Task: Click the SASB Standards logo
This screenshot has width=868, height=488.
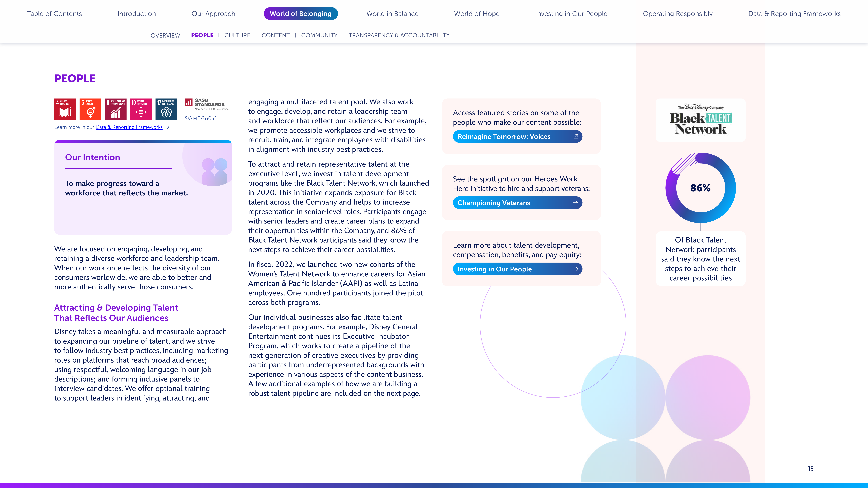Action: pos(207,104)
